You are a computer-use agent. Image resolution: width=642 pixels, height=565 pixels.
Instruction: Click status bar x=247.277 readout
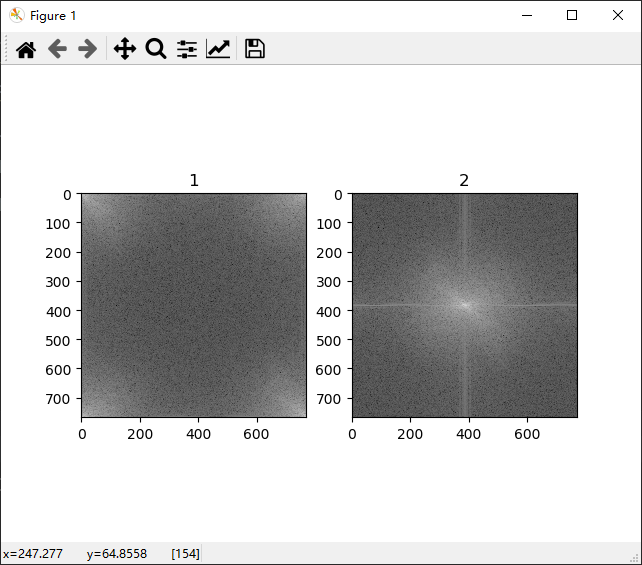(x=32, y=554)
